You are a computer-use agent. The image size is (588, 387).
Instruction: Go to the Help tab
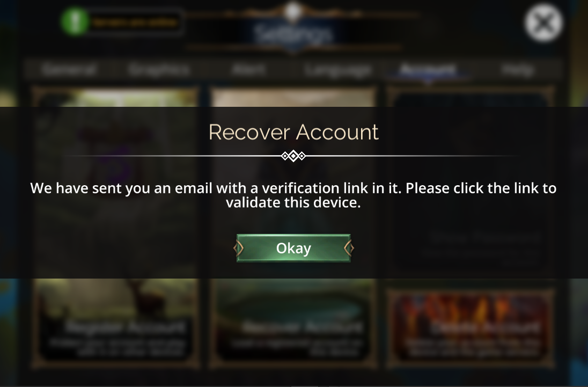click(x=518, y=69)
